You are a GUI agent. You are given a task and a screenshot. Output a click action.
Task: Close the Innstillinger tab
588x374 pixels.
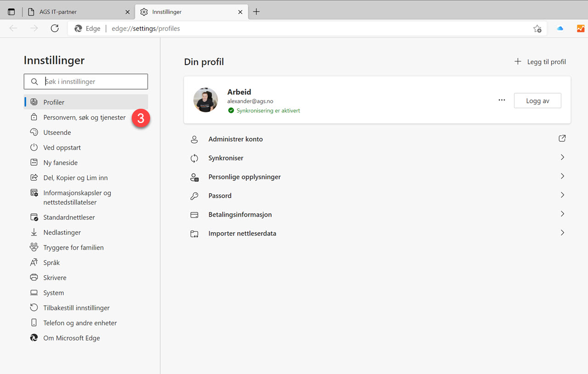click(x=240, y=12)
